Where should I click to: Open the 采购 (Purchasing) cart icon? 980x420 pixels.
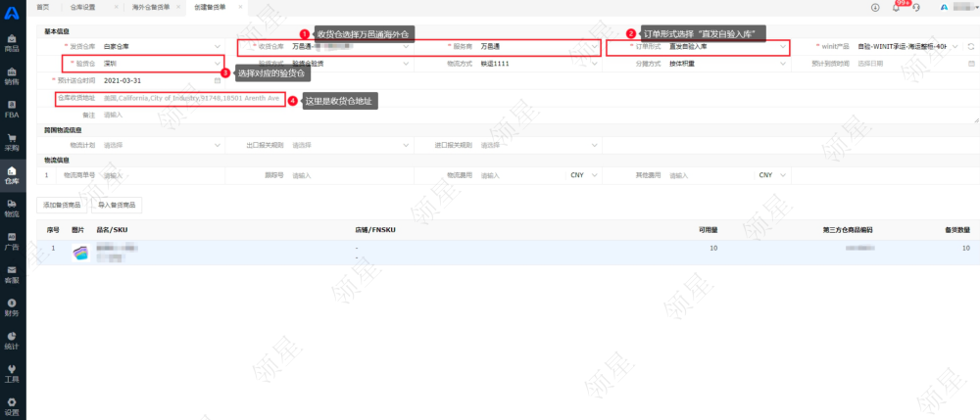12,142
